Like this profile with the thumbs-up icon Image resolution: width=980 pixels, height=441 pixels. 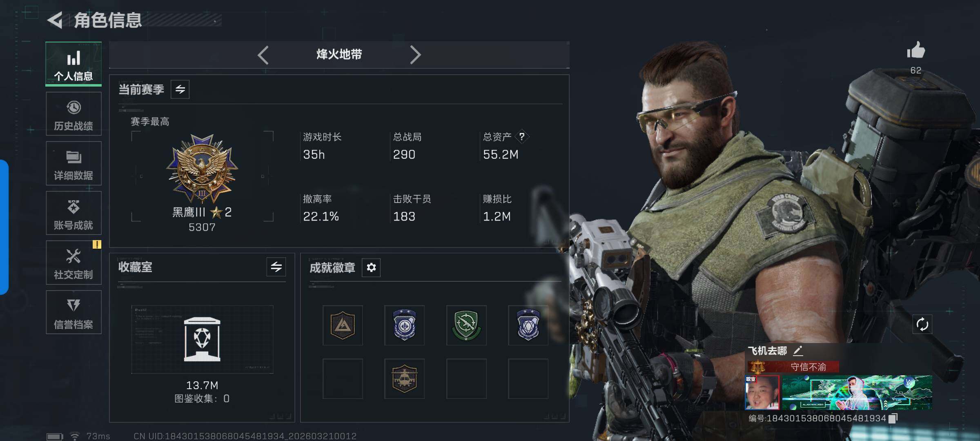[916, 51]
